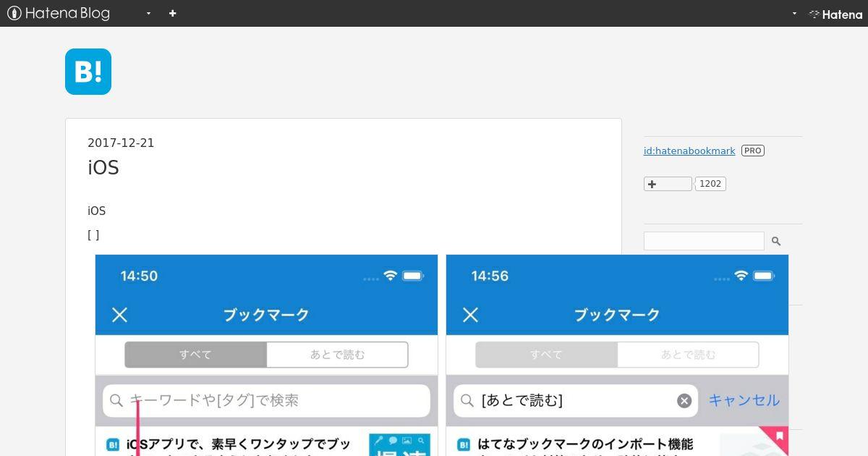
Task: Click the magnifier search icon in sidebar
Action: [776, 241]
